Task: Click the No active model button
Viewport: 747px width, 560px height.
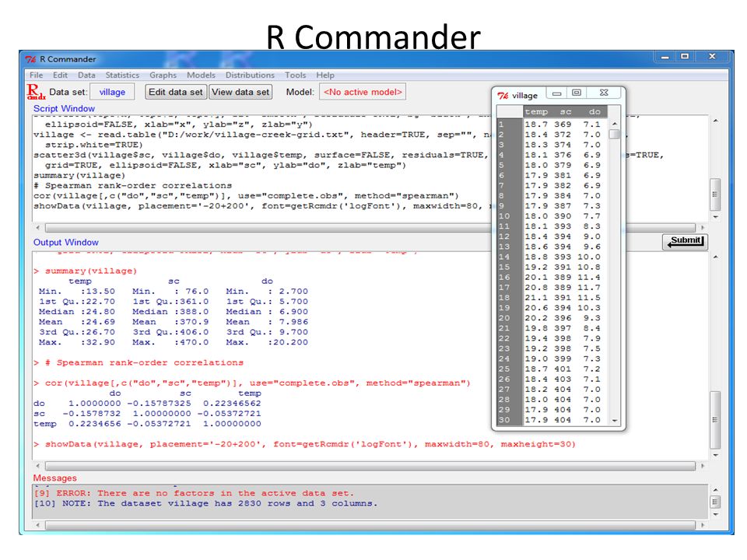Action: [363, 92]
